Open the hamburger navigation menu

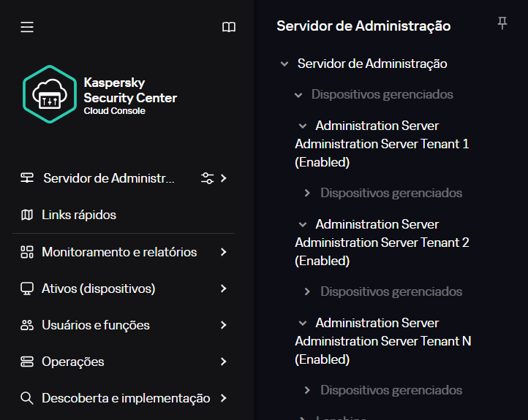(27, 27)
